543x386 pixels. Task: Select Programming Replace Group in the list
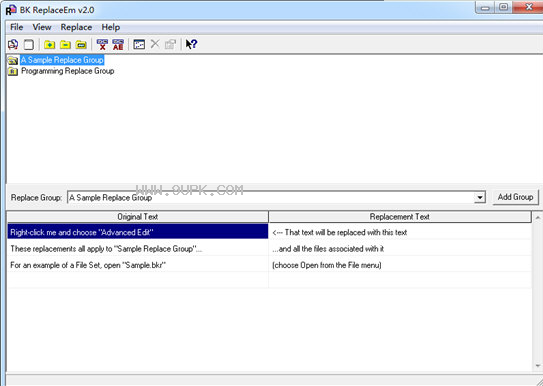click(68, 71)
